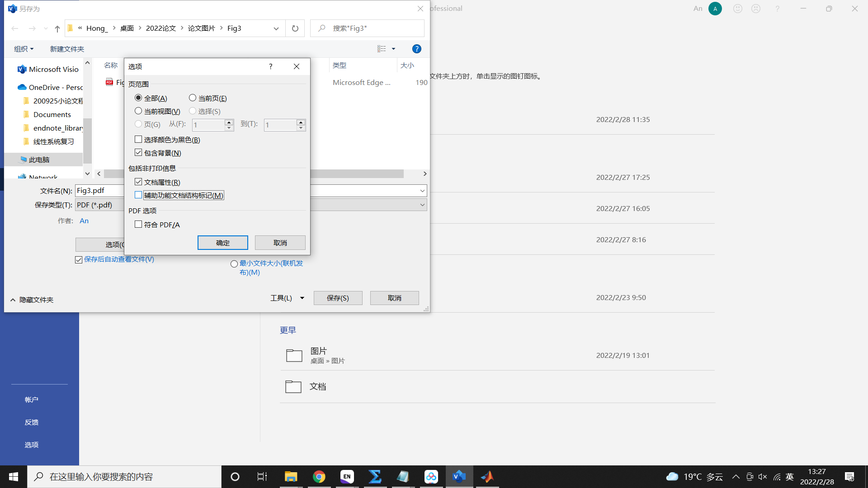Viewport: 868px width, 488px height.
Task: Select 论文图片 in breadcrumb path
Action: tap(201, 28)
